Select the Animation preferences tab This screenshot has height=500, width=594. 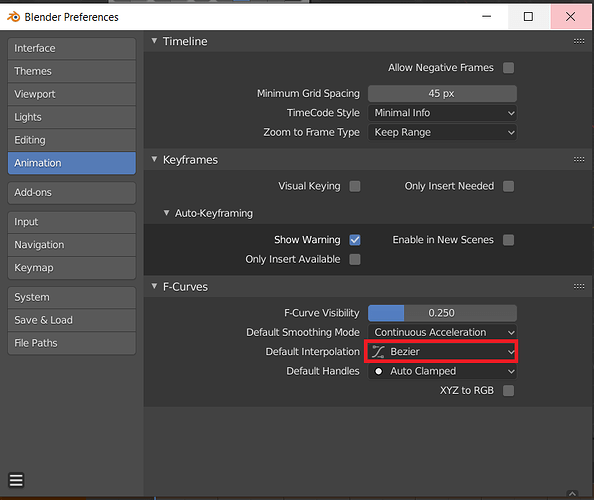[x=72, y=163]
